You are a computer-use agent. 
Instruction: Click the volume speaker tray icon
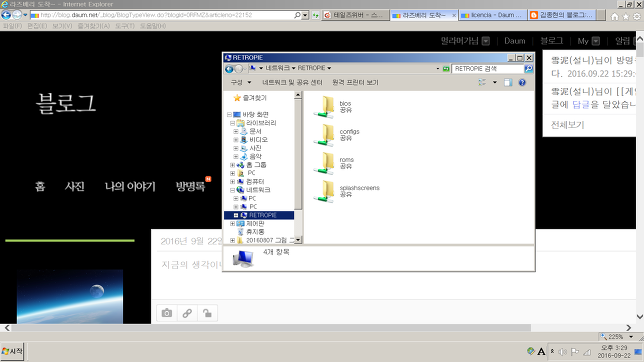(x=563, y=352)
